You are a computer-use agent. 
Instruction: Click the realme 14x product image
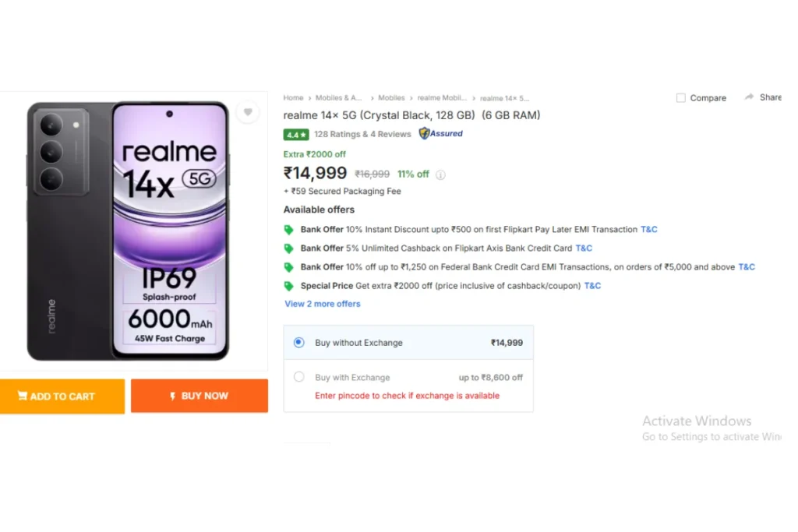(128, 231)
